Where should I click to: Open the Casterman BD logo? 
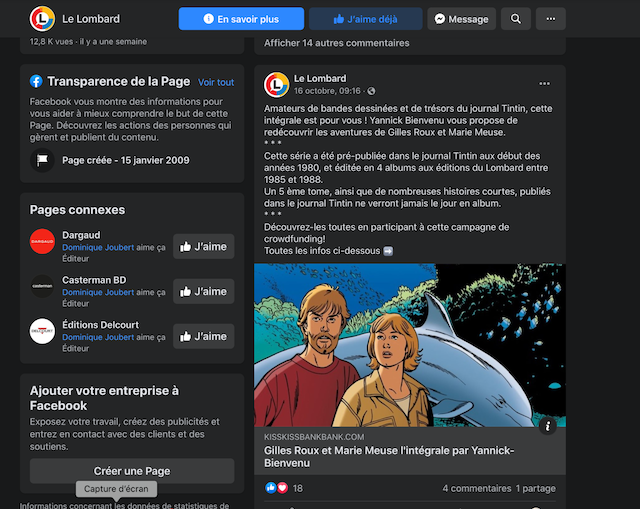tap(42, 286)
